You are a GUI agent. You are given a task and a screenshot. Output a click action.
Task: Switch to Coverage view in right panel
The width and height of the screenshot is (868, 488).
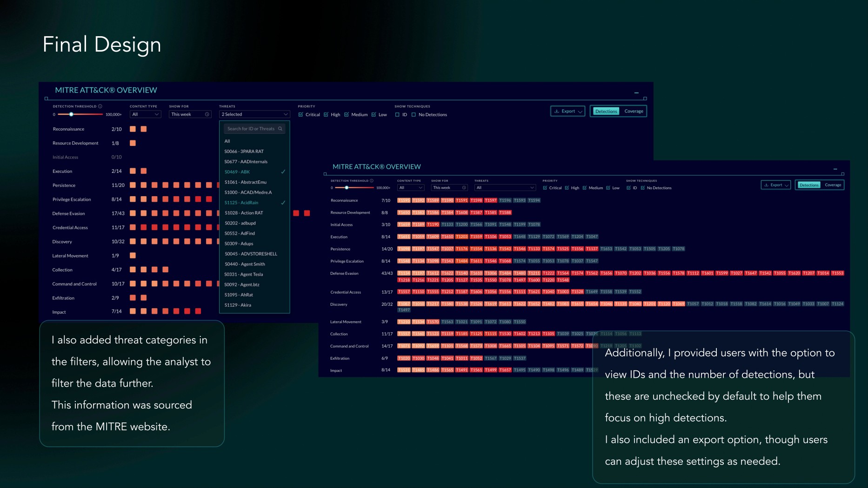pyautogui.click(x=833, y=185)
